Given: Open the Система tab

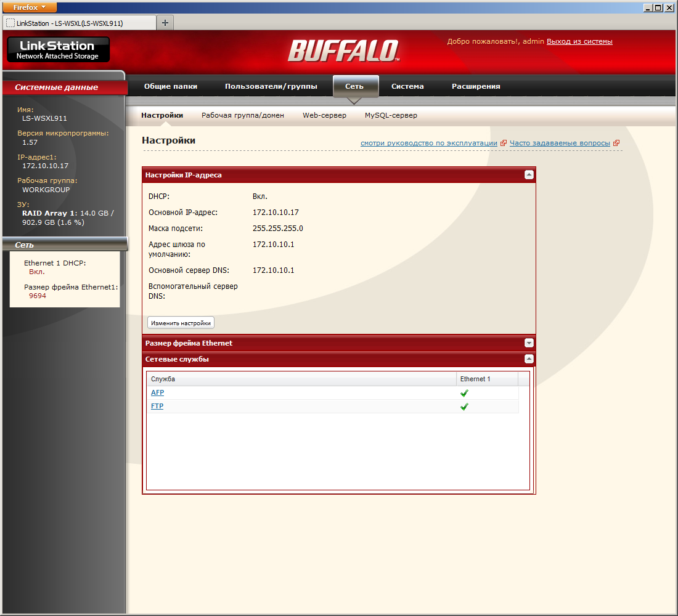Looking at the screenshot, I should (407, 86).
